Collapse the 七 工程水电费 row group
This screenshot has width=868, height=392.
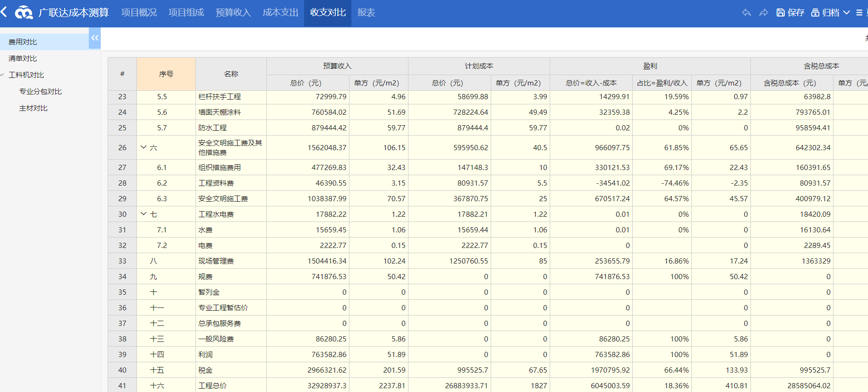[x=144, y=214]
